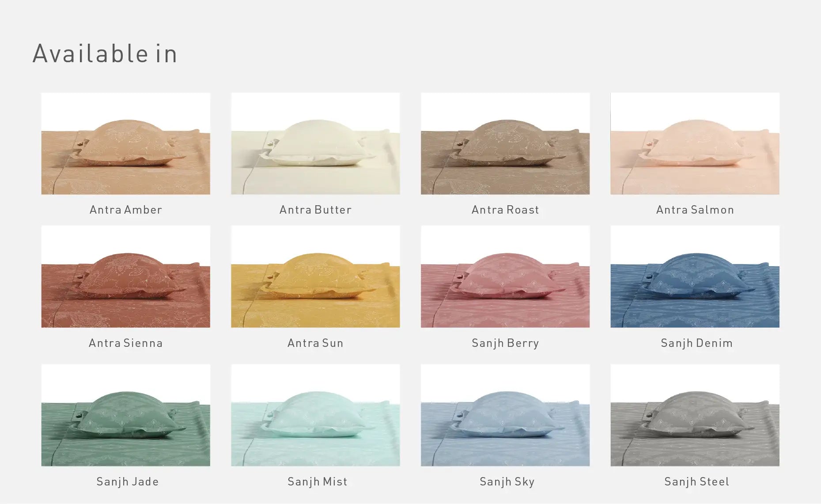Click the 'Sanjh Denim' label text

tap(696, 343)
